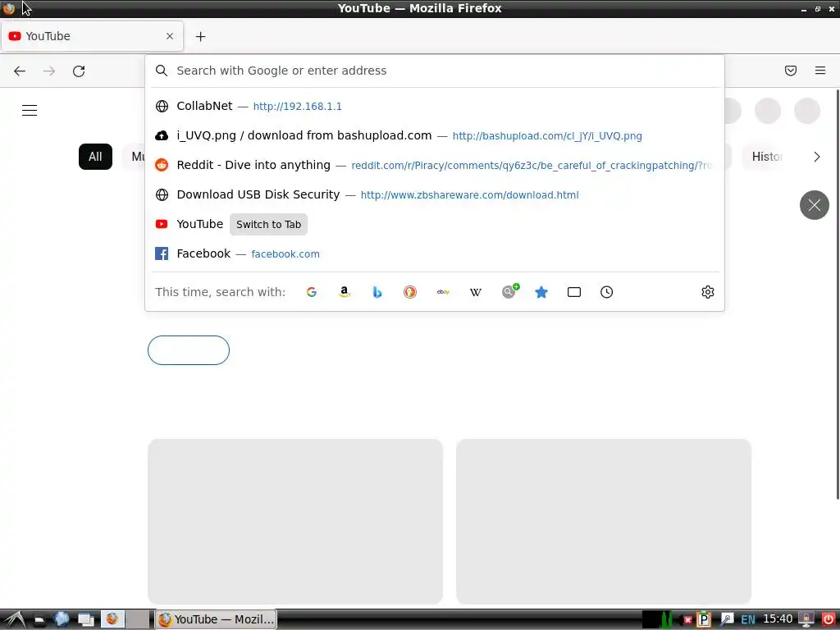The width and height of the screenshot is (840, 630).
Task: Open YouTube hamburger guide menu
Action: [x=30, y=111]
